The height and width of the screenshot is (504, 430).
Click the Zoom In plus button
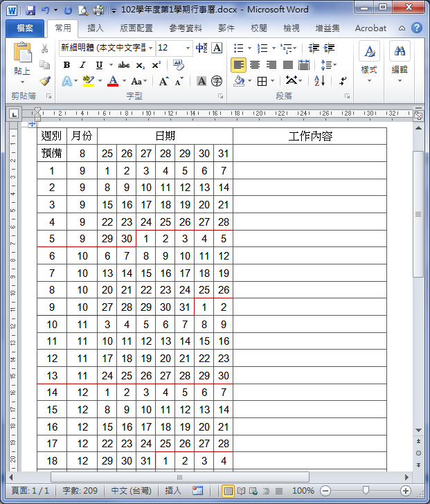[406, 491]
